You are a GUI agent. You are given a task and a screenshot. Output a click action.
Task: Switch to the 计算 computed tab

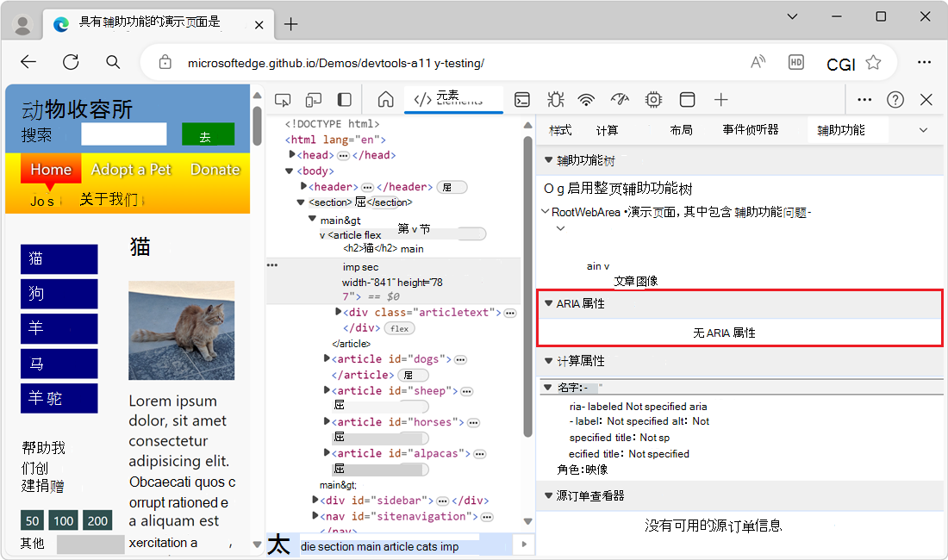(607, 130)
